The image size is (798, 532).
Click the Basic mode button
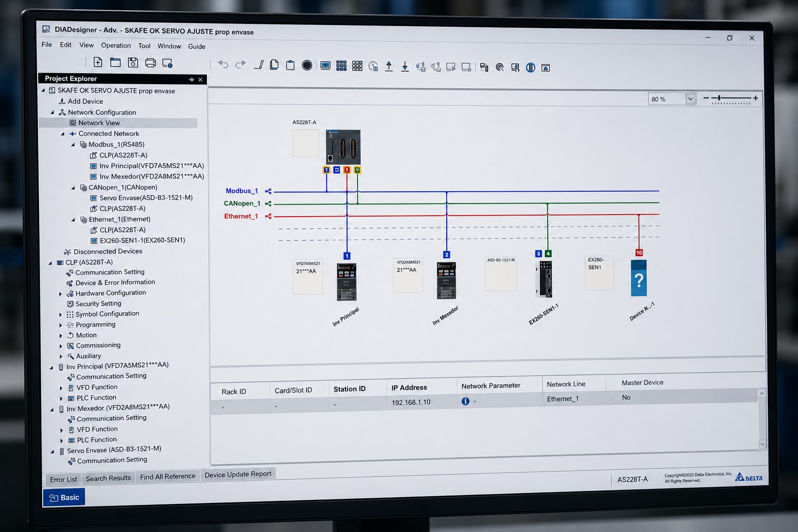coord(64,497)
